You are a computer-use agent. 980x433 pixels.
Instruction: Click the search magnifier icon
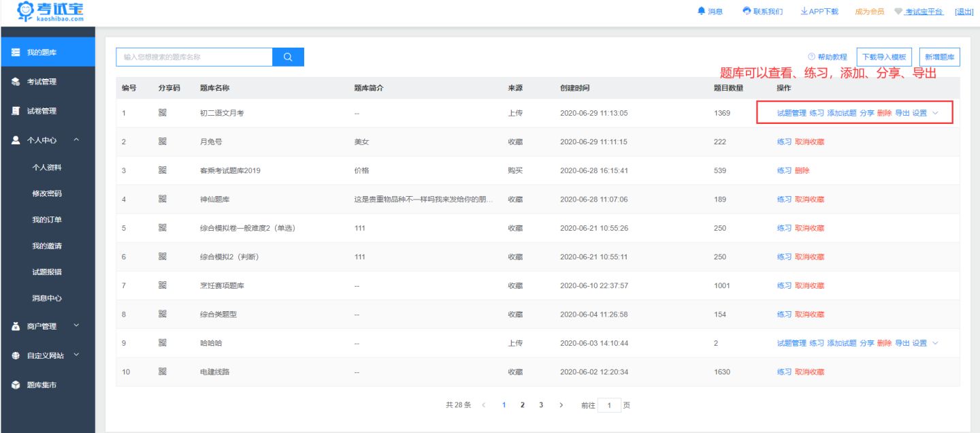click(287, 57)
